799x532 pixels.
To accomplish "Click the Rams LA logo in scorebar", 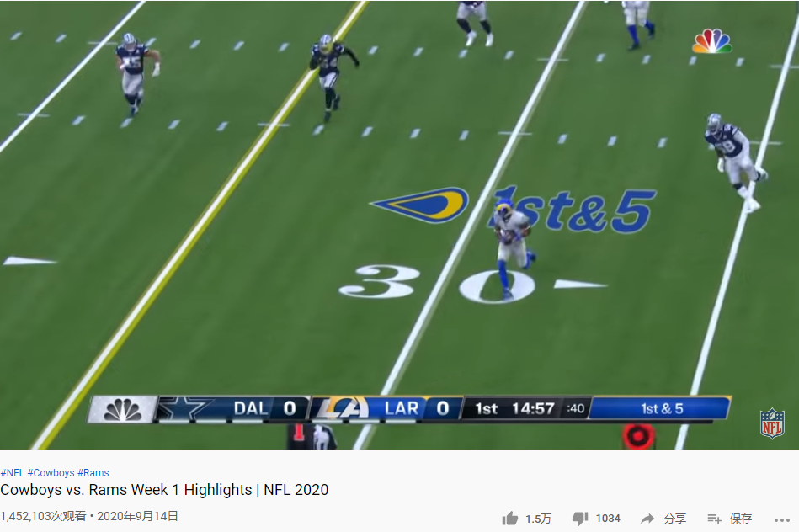I will (344, 409).
